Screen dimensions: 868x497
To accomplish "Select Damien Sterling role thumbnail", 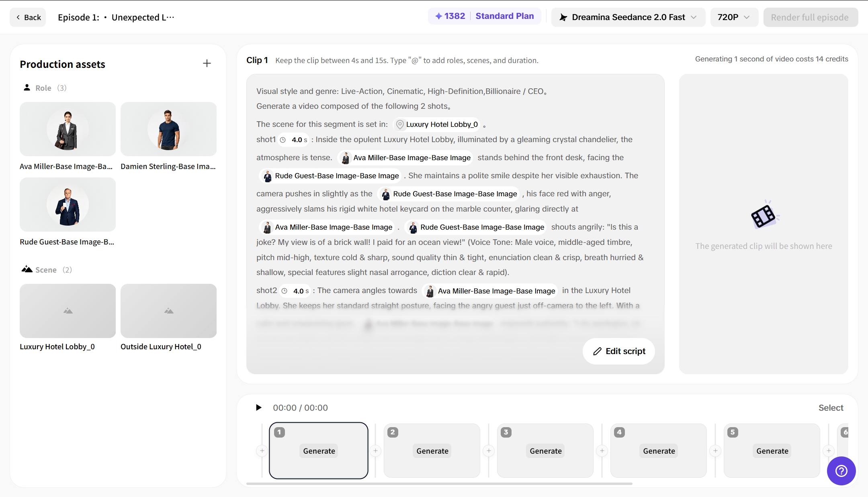I will 168,129.
